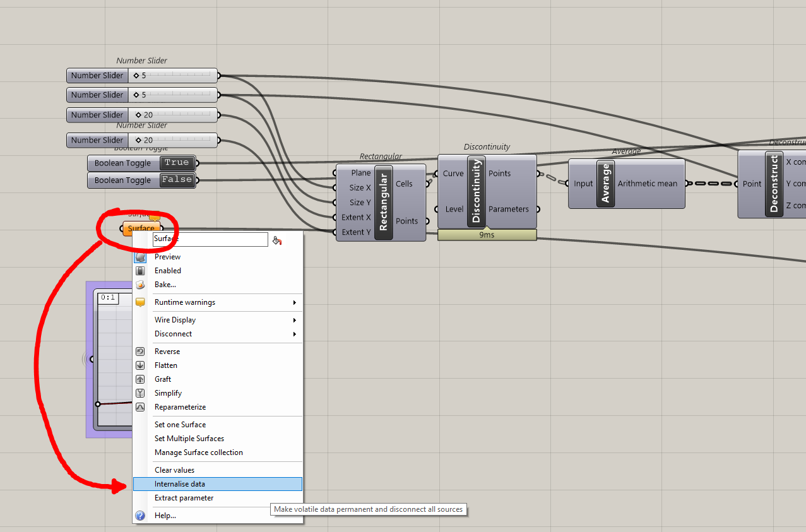Click the Help question mark icon

140,516
